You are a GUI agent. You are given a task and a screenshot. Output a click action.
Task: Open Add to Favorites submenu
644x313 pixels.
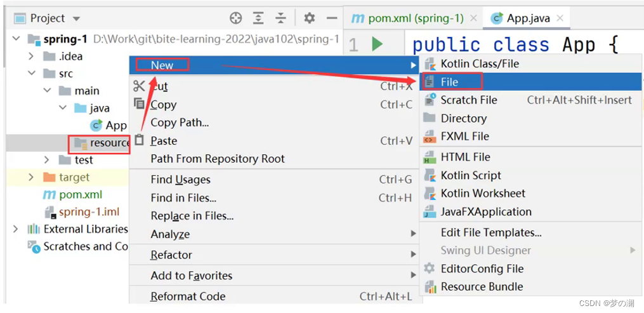[x=274, y=275]
